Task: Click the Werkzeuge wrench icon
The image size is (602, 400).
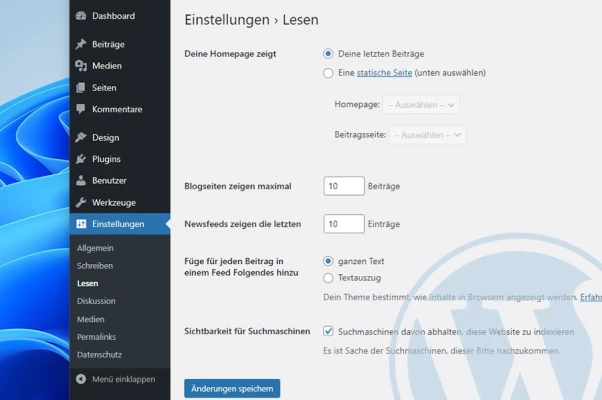Action: coord(81,202)
